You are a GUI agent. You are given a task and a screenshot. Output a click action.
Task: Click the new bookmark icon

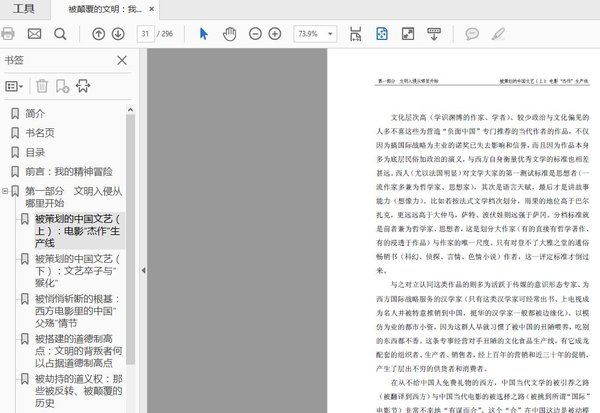[62, 86]
